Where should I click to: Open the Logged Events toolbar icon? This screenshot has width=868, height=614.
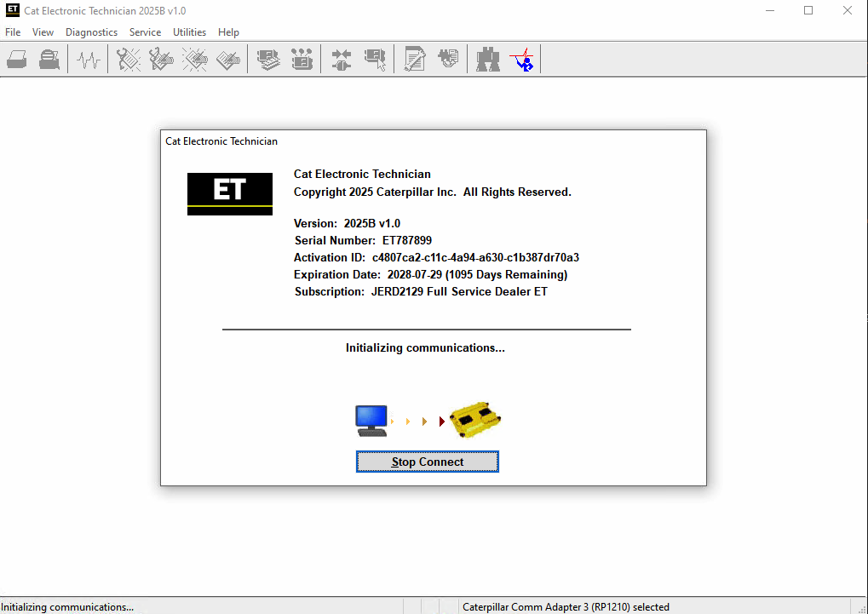click(227, 59)
